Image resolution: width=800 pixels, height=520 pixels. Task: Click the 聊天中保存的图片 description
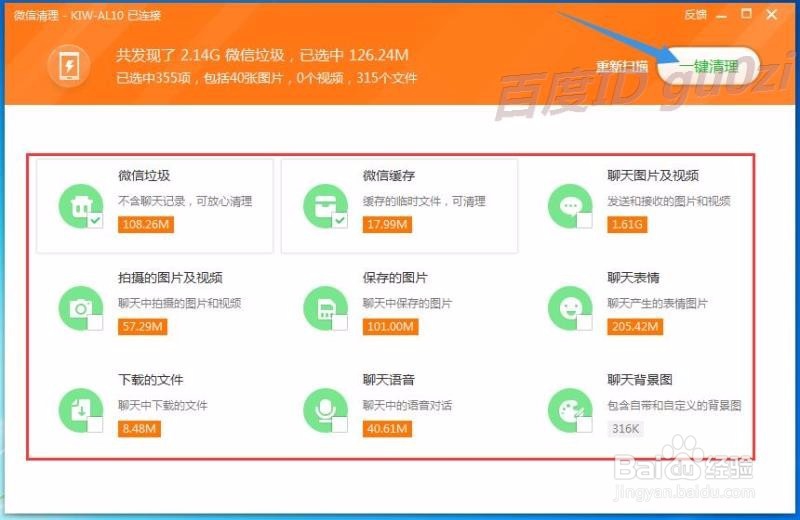[407, 304]
